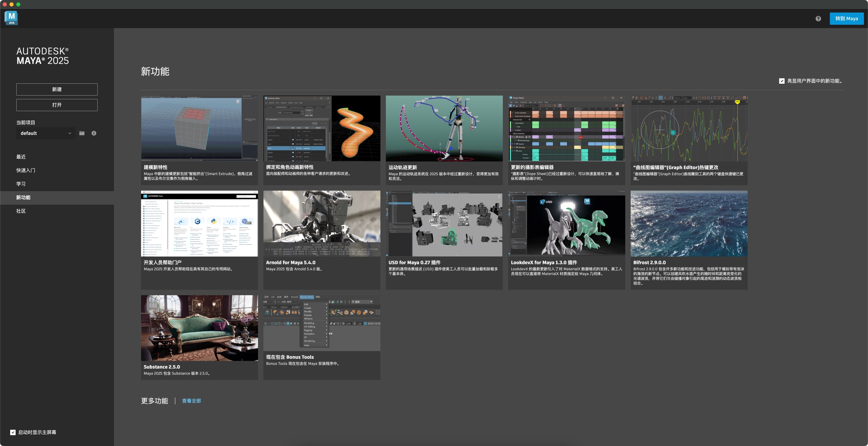
Task: Open the Bonus Tools menu thumbnail
Action: tap(322, 323)
